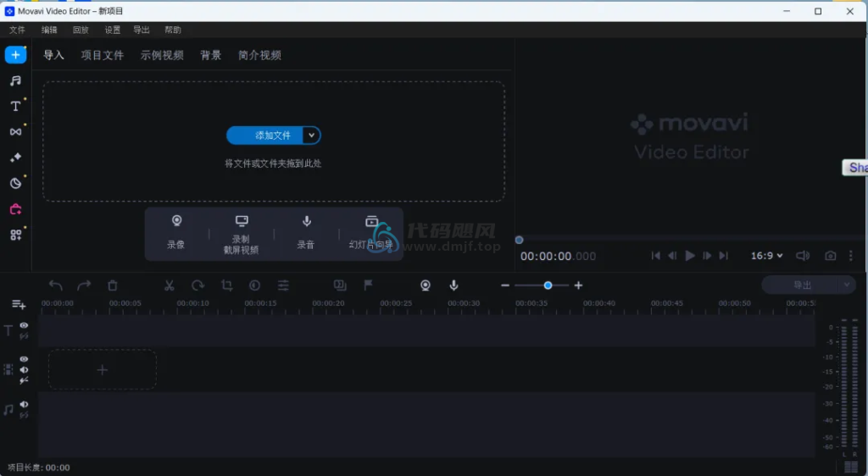The width and height of the screenshot is (868, 476).
Task: Toggle the audio mixer panel icon
Action: coord(851,468)
